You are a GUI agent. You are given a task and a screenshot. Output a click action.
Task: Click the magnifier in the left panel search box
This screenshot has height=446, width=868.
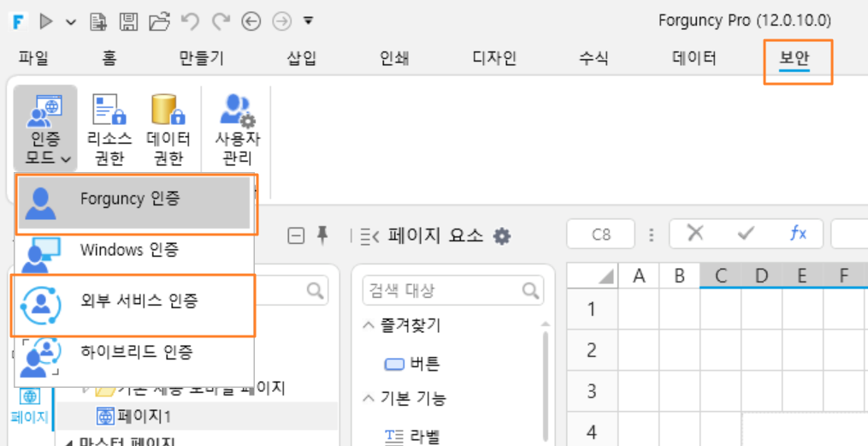(x=315, y=290)
